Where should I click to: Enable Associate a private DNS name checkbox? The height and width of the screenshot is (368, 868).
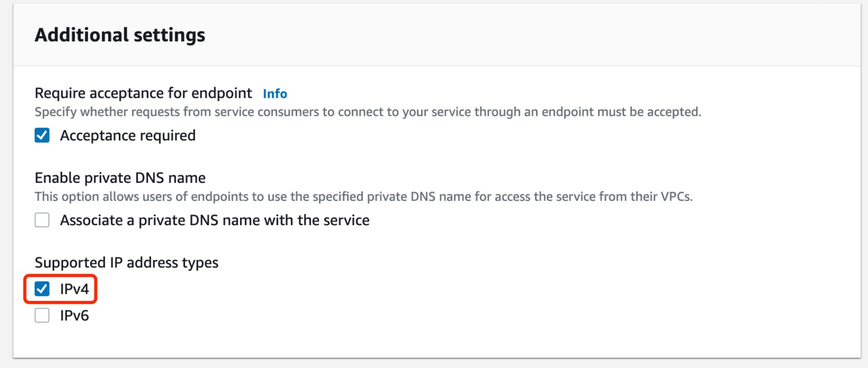pos(42,220)
